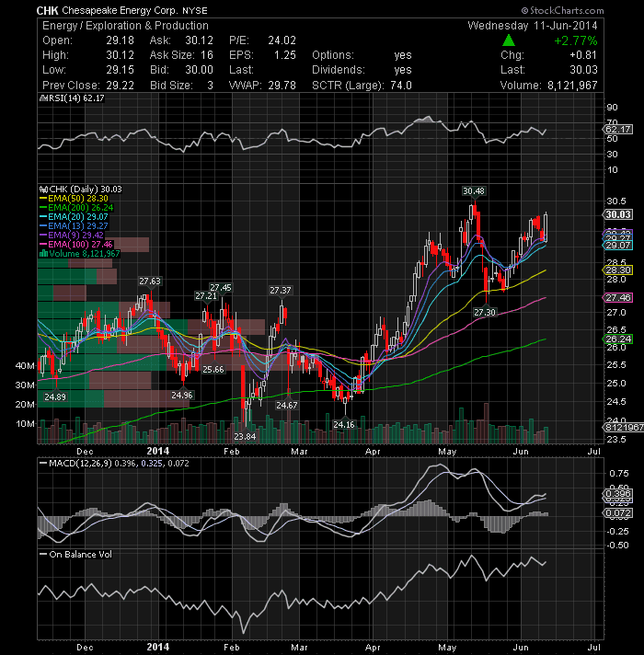The height and width of the screenshot is (655, 644).
Task: Click the pink 27.46 axis tag
Action: pos(618,297)
